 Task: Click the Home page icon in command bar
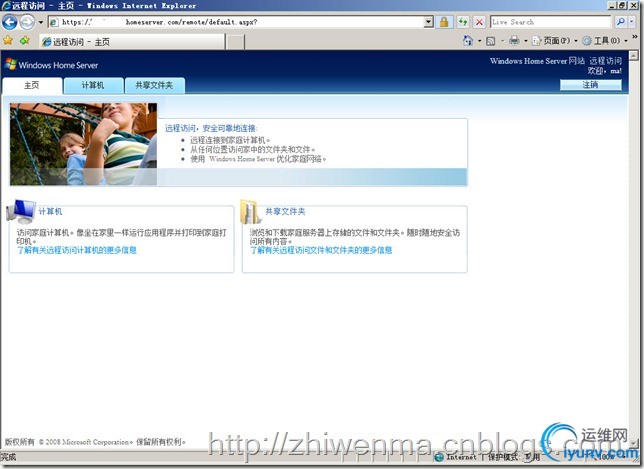point(468,41)
